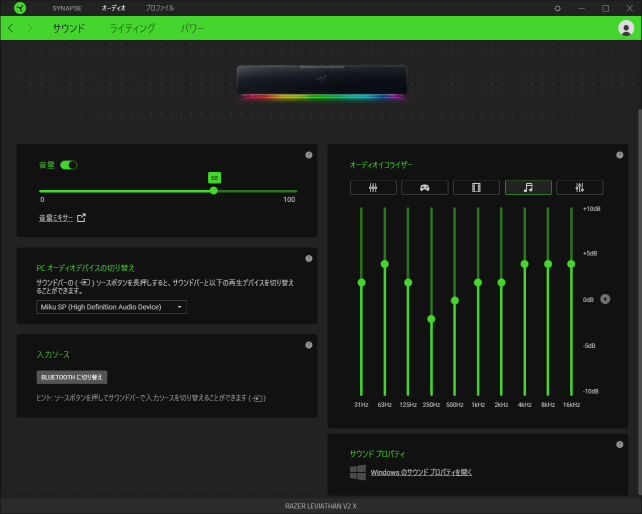Select the game equalizer preset (gamepad icon)
Viewport: 642px width, 514px height.
[425, 187]
